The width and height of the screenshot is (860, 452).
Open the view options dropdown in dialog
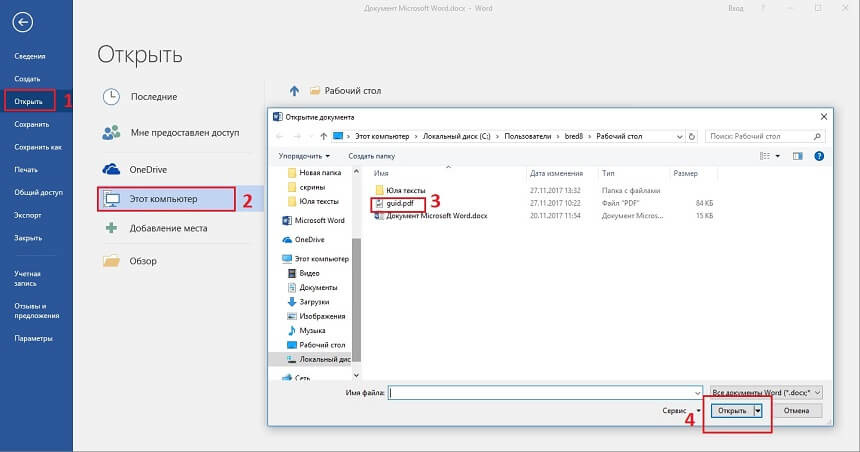pyautogui.click(x=778, y=156)
